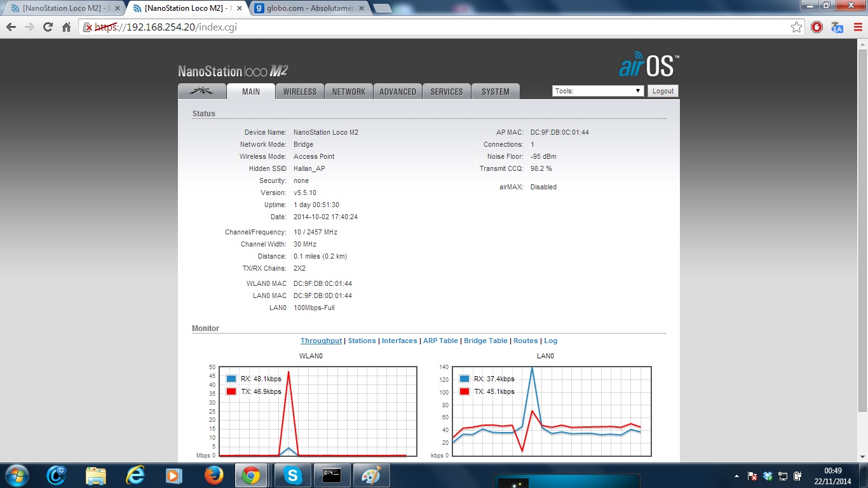
Task: Click the Uptime value 1 day 00:51:30
Action: (316, 205)
